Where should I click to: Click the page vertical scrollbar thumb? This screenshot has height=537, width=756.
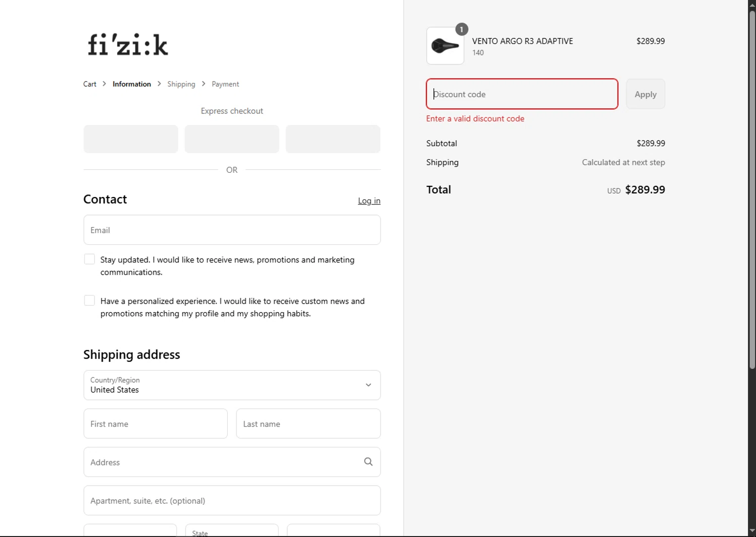(752, 189)
